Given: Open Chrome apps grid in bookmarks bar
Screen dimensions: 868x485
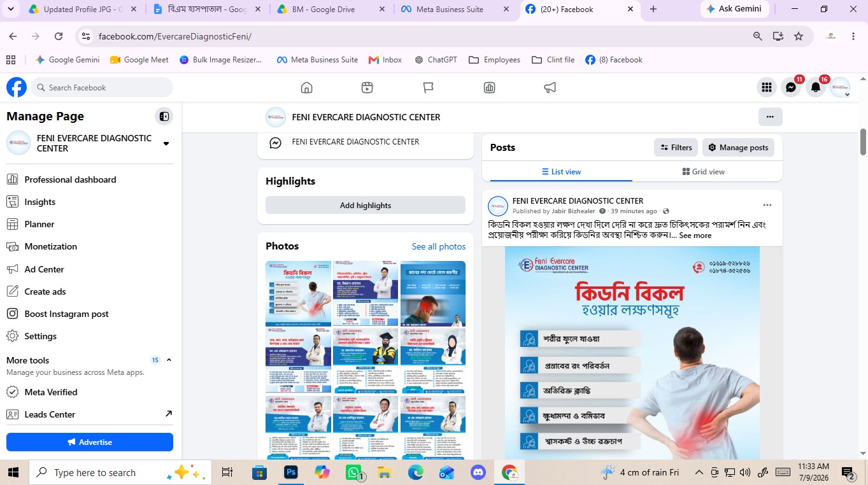Looking at the screenshot, I should (11, 60).
